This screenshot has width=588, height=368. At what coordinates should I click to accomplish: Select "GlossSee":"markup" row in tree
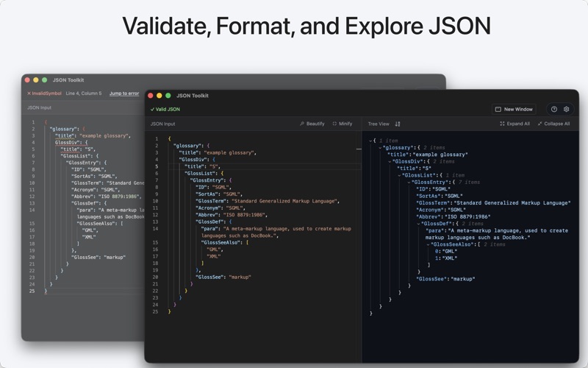pos(445,279)
